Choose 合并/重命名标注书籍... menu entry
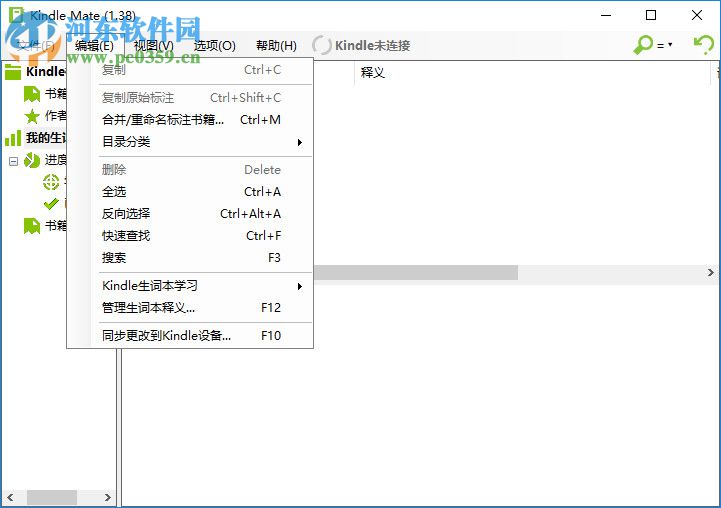This screenshot has height=508, width=721. click(191, 120)
